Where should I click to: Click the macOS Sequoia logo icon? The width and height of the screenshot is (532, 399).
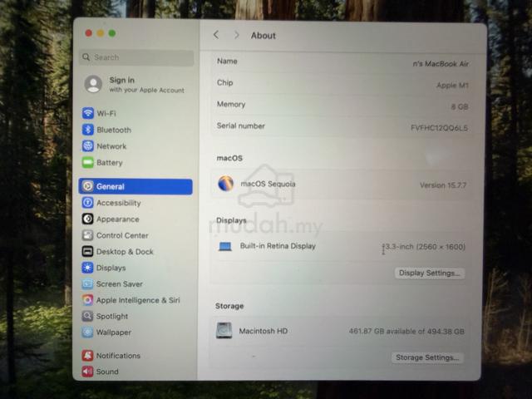click(x=225, y=184)
